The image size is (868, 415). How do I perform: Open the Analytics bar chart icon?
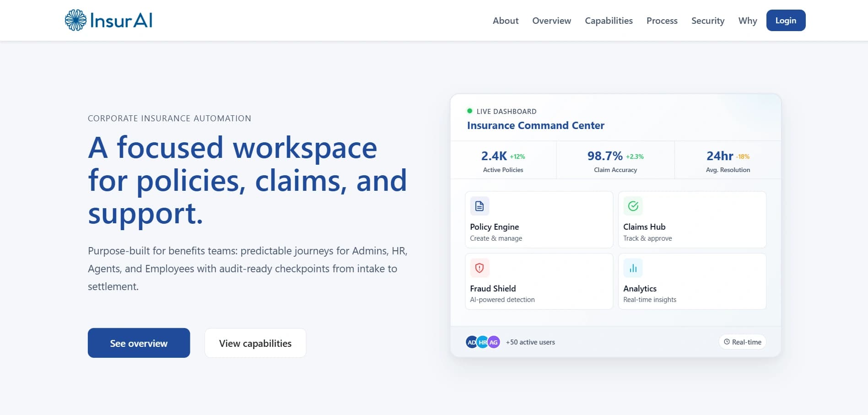click(633, 268)
